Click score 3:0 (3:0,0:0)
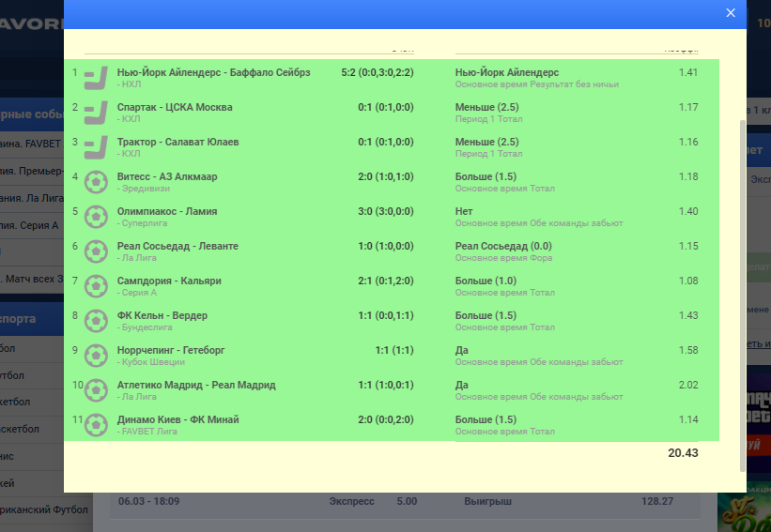Screen dimensions: 771x532 coord(386,211)
